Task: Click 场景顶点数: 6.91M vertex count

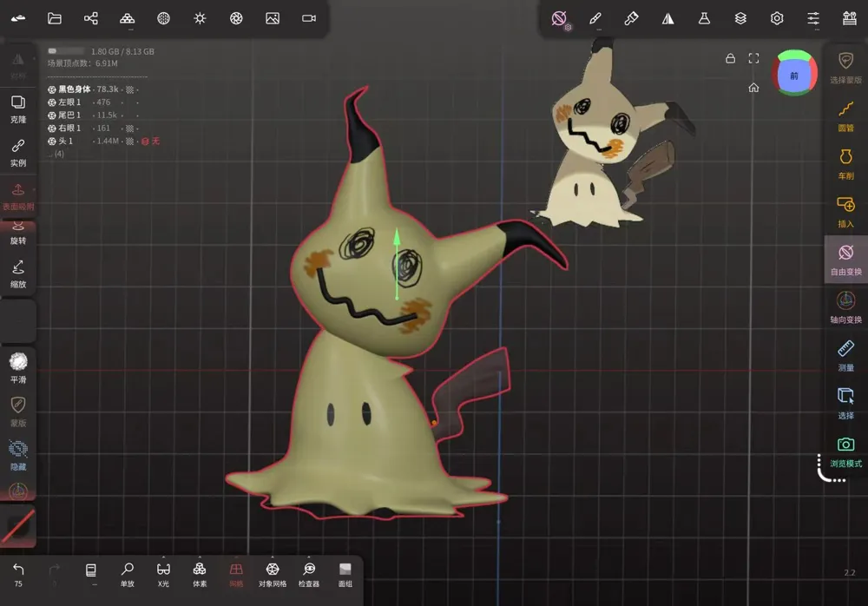Action: [x=82, y=63]
